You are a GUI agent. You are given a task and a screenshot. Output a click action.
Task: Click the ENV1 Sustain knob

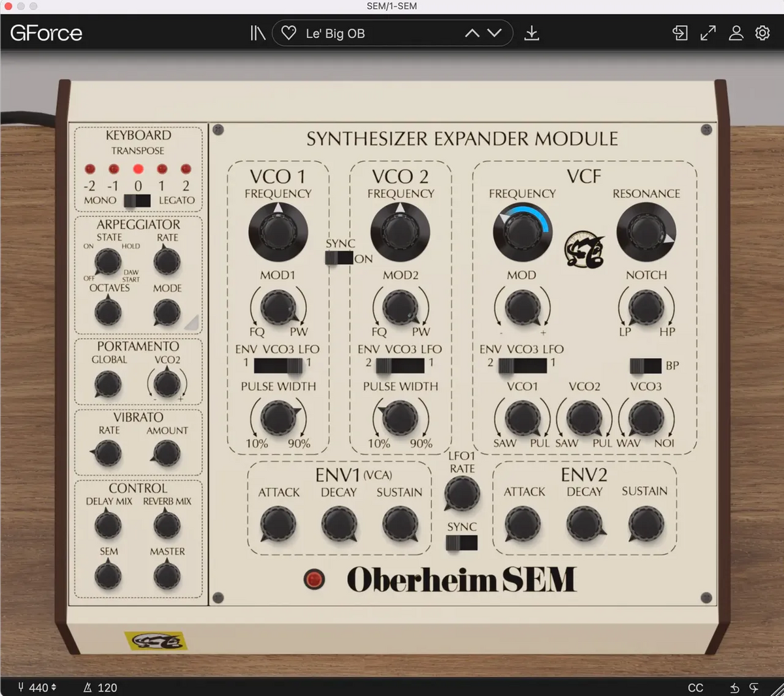(x=400, y=524)
